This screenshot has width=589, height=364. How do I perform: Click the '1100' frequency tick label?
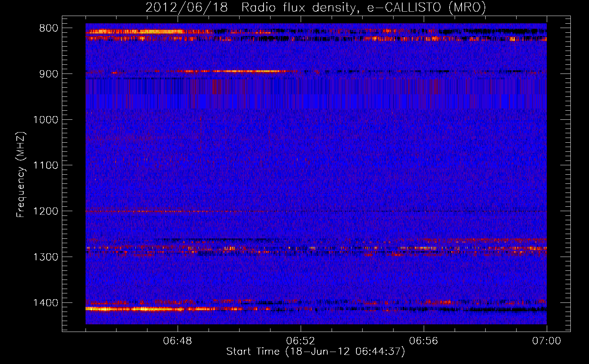tap(46, 166)
